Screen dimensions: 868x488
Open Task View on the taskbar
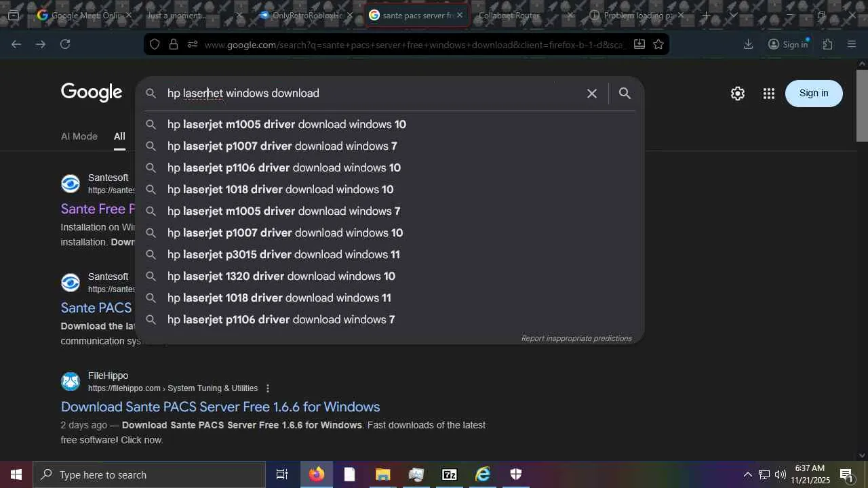tap(282, 474)
